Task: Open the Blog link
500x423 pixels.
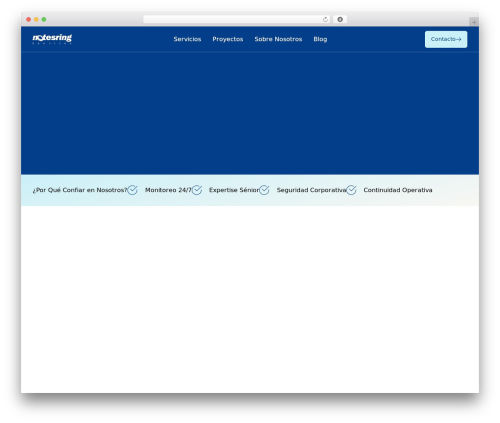Action: point(320,39)
